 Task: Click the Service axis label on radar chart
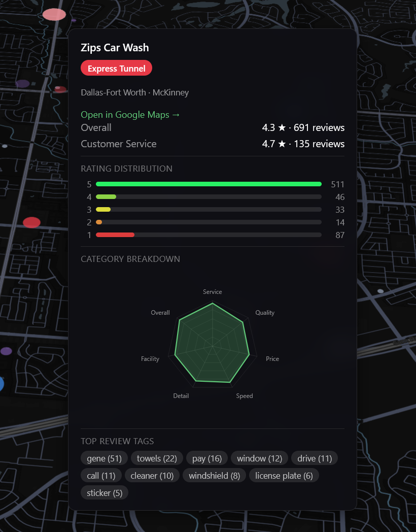point(212,292)
